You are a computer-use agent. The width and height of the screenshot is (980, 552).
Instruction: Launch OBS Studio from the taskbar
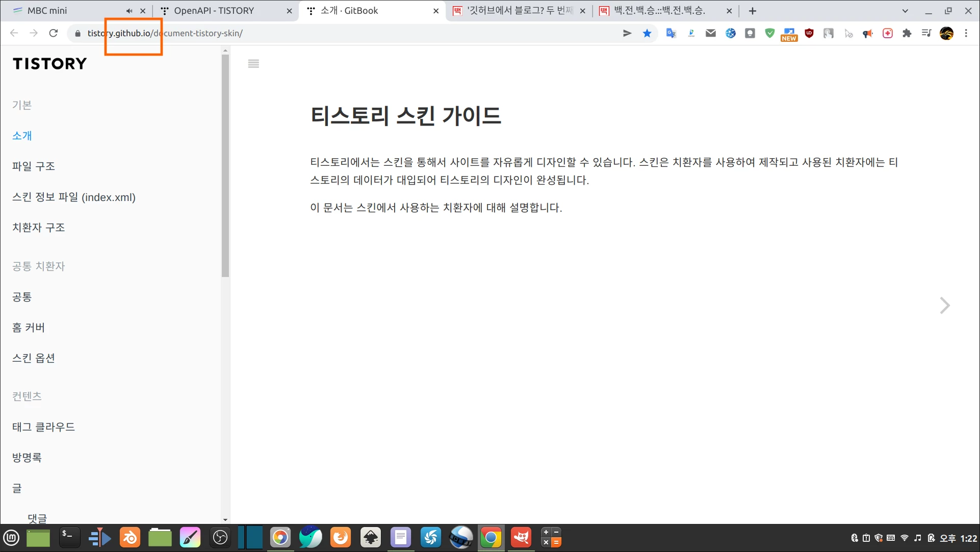[220, 537]
